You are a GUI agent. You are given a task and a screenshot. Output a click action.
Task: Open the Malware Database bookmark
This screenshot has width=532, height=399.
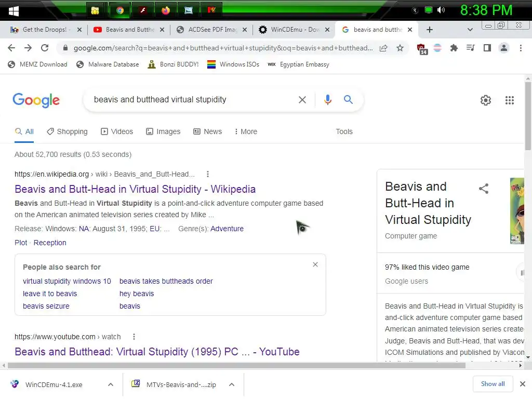click(108, 64)
